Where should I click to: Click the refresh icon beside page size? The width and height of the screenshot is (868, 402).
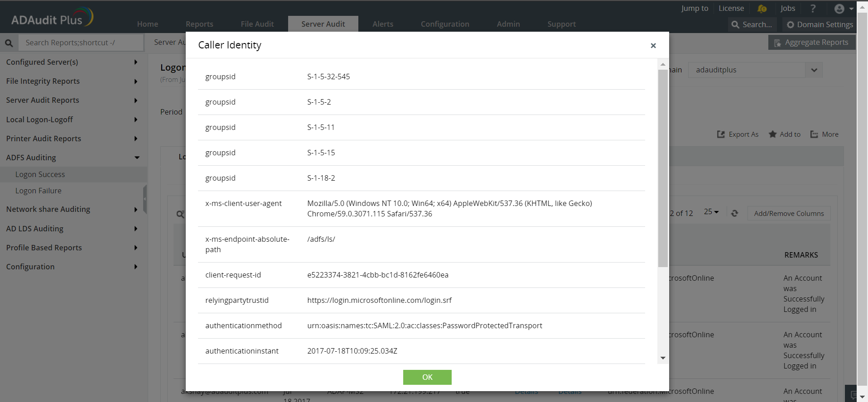click(x=734, y=213)
